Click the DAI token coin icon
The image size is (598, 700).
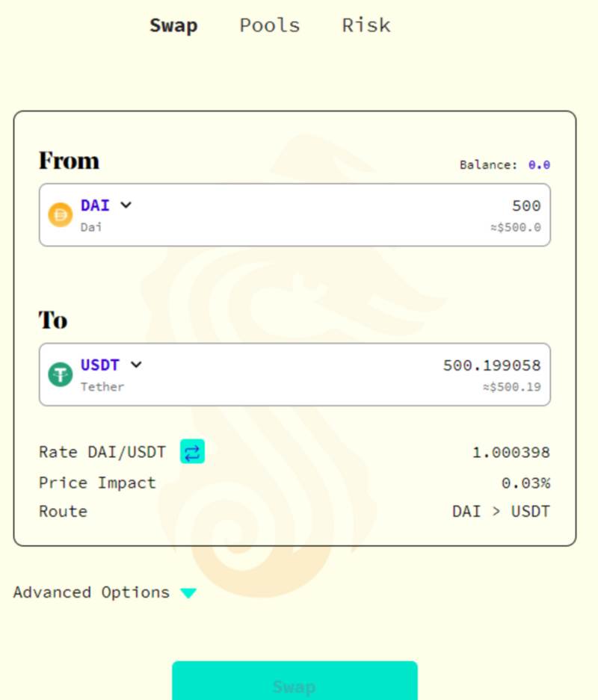61,214
